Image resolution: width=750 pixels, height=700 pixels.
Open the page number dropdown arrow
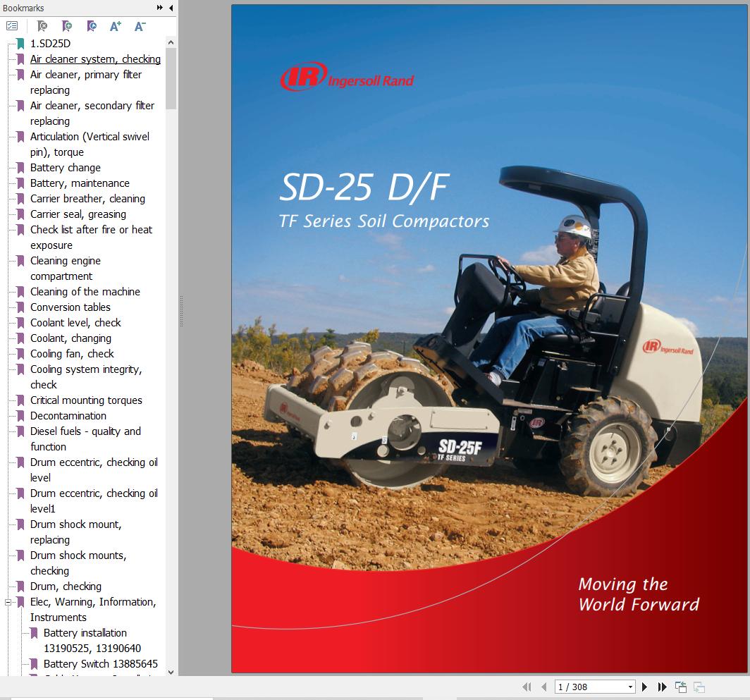pos(630,687)
